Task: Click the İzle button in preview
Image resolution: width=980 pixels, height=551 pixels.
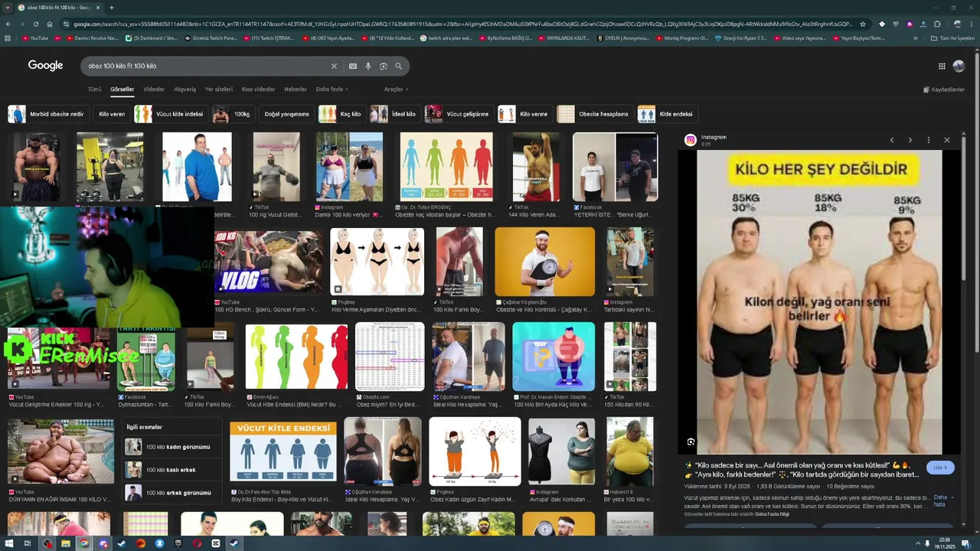Action: point(940,468)
